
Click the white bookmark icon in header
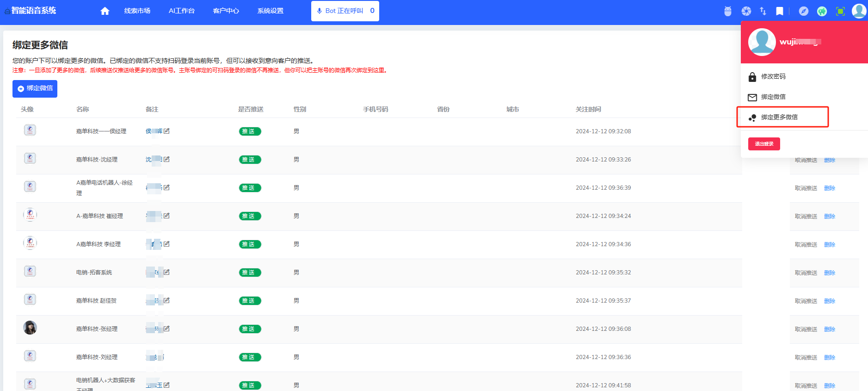(780, 11)
